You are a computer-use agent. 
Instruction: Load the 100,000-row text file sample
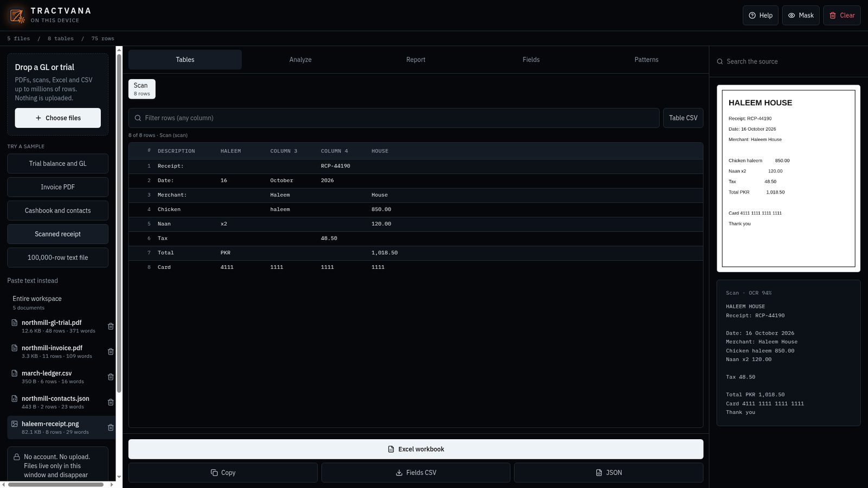tap(58, 258)
